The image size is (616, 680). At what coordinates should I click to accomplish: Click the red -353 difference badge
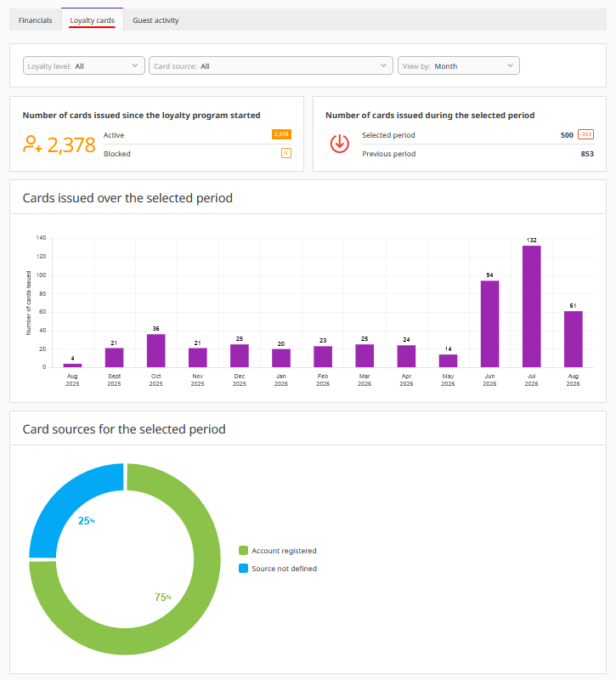point(585,134)
